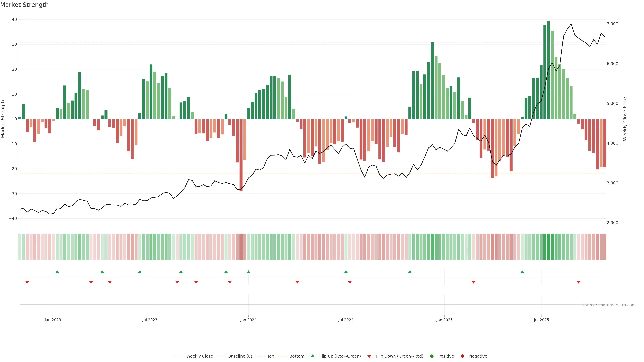Click the Jul 2025 x-axis label
Image resolution: width=644 pixels, height=362 pixels.
(x=542, y=320)
